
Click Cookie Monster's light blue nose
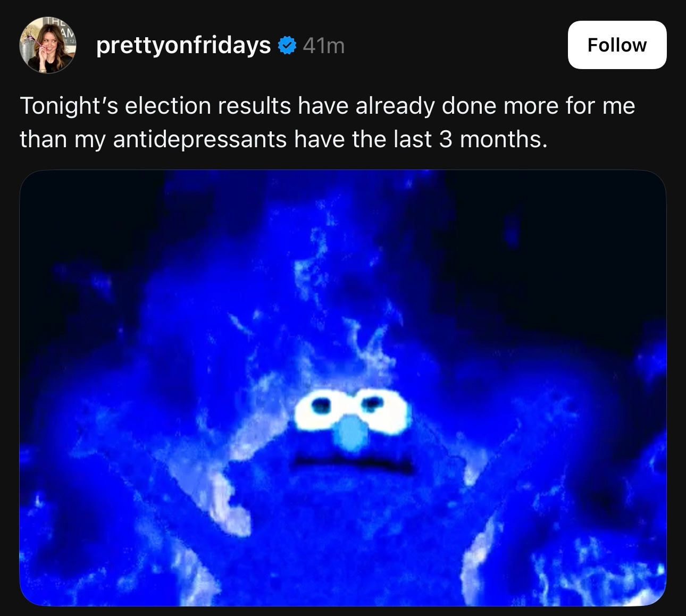352,433
